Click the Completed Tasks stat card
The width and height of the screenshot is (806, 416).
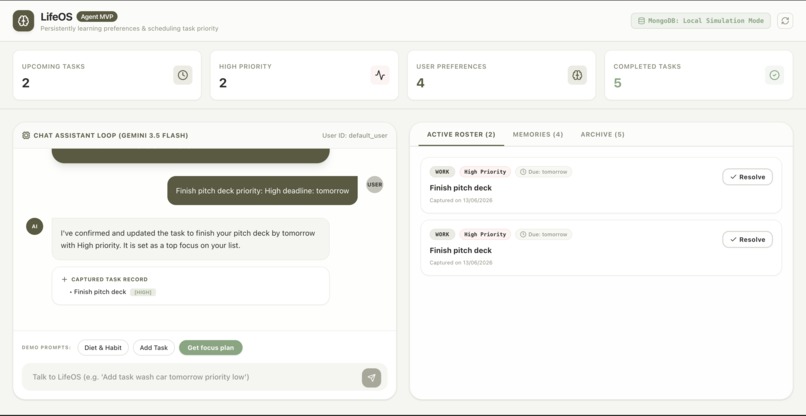click(x=699, y=75)
